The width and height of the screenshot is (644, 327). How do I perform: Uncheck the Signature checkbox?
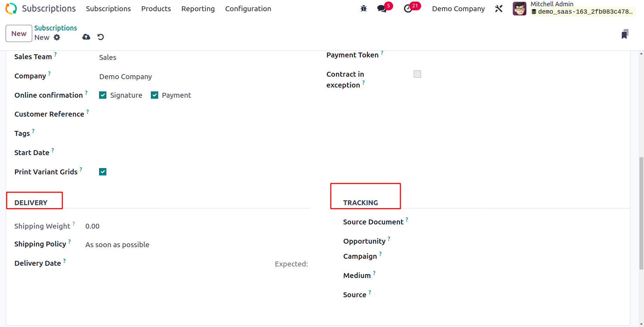tap(103, 95)
